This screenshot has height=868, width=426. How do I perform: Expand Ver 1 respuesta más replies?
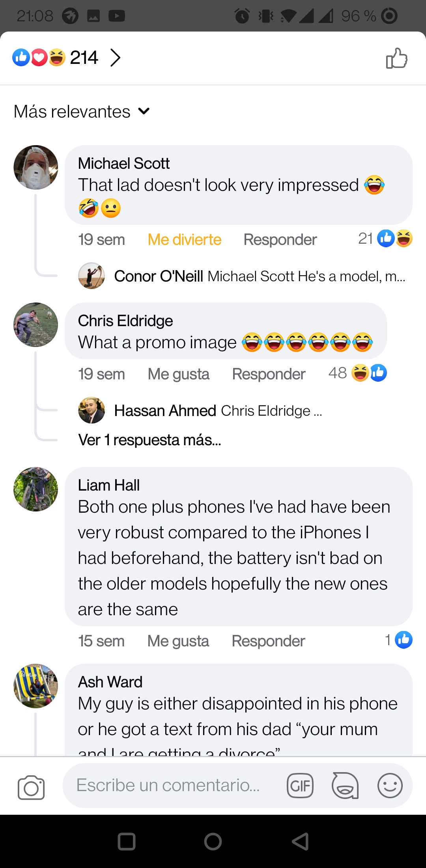tap(149, 440)
